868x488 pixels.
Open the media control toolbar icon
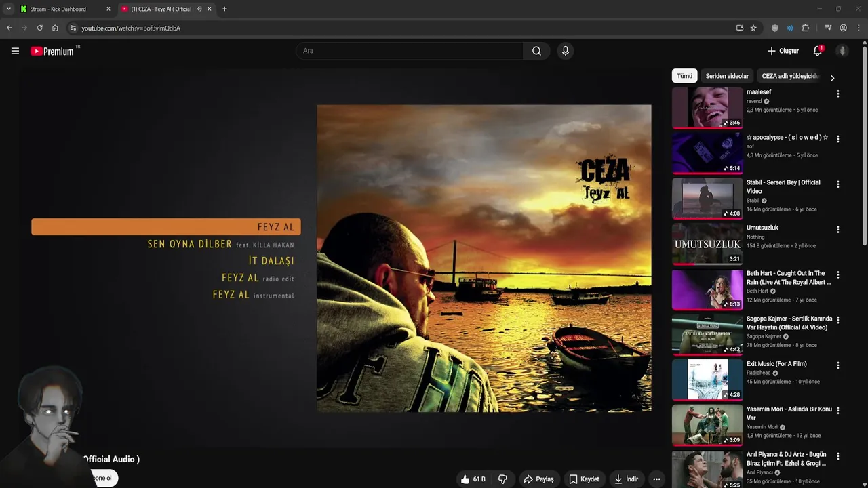tap(828, 28)
